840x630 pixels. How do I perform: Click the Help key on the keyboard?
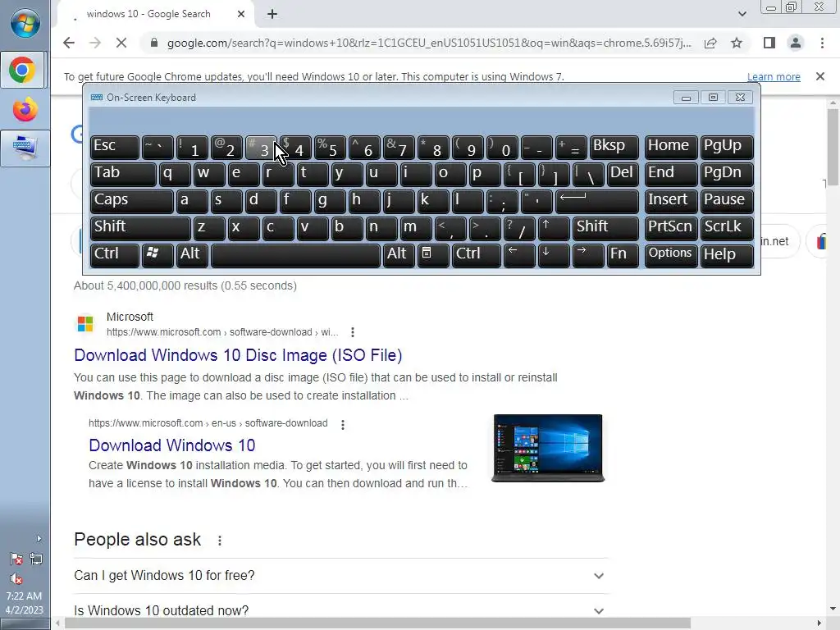pyautogui.click(x=727, y=256)
